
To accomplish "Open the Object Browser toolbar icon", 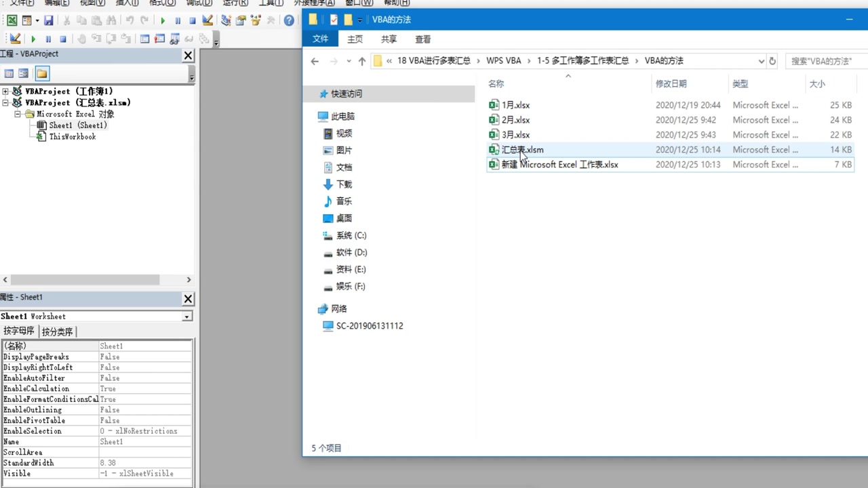I will click(x=256, y=21).
